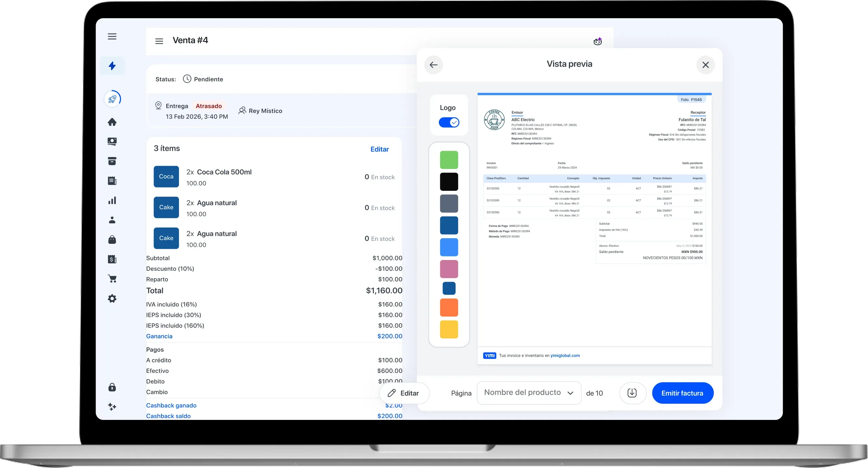Go back with the arrow in Vista previa

pos(434,65)
